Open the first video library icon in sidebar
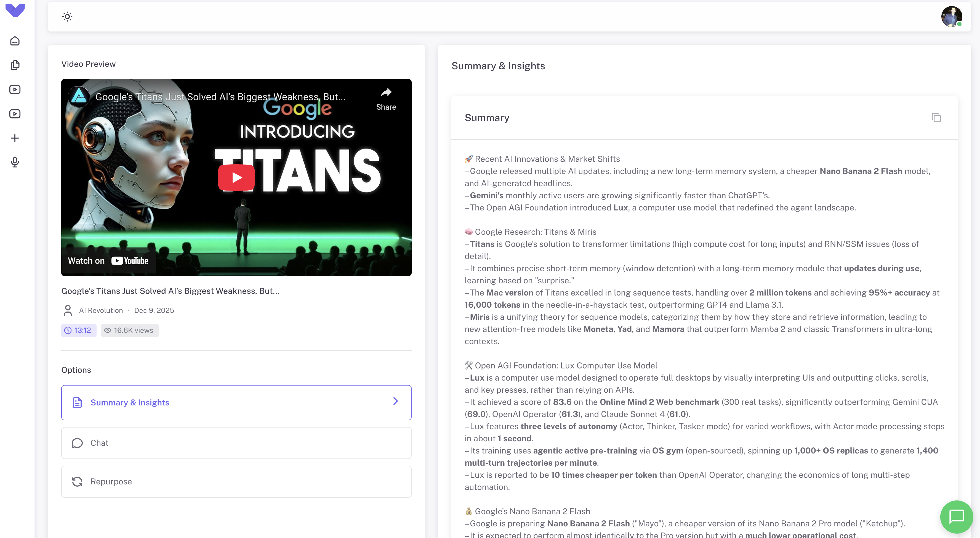Viewport: 980px width, 538px height. [x=15, y=89]
